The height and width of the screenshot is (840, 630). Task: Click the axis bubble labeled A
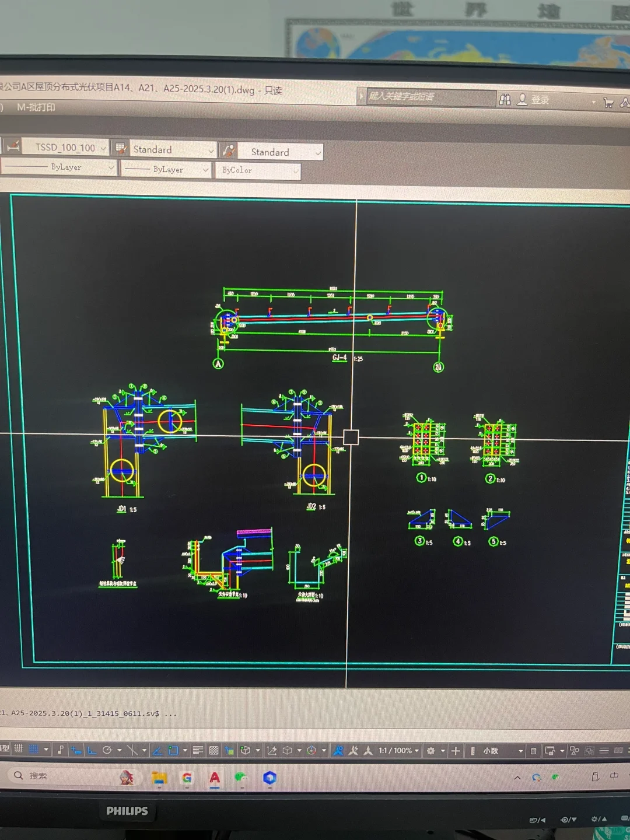coord(218,364)
